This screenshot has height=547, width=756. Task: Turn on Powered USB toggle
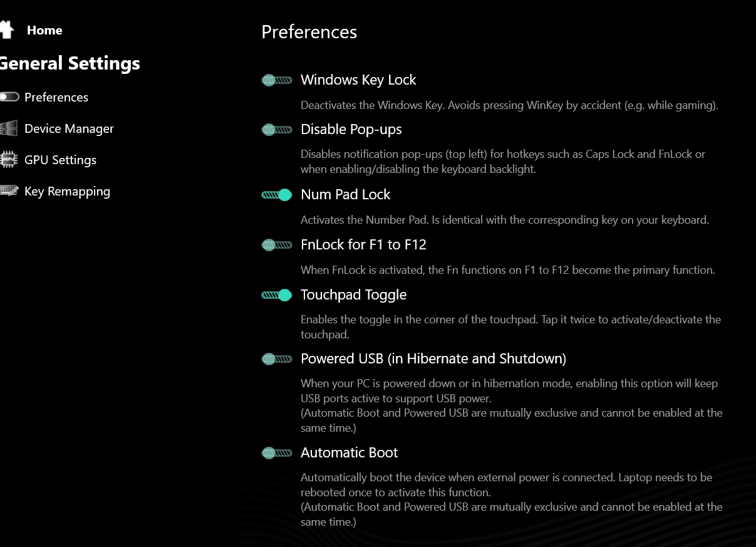pyautogui.click(x=277, y=359)
